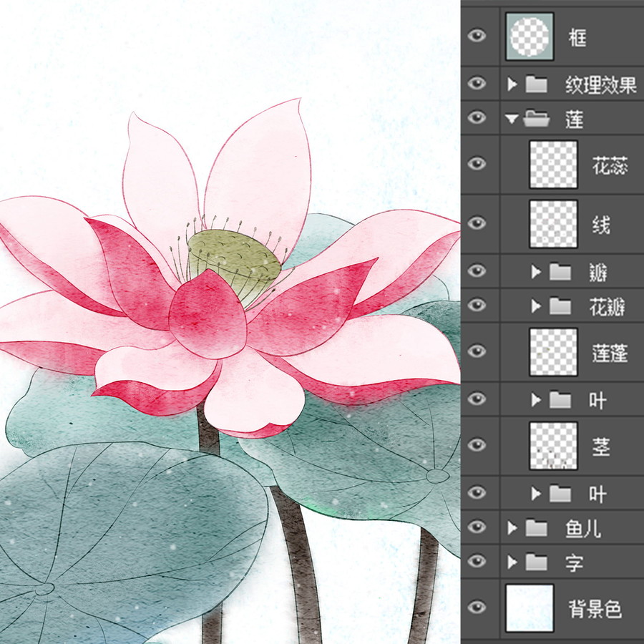This screenshot has width=644, height=644.
Task: Click the open folder icon of 莲 group
Action: (x=536, y=118)
